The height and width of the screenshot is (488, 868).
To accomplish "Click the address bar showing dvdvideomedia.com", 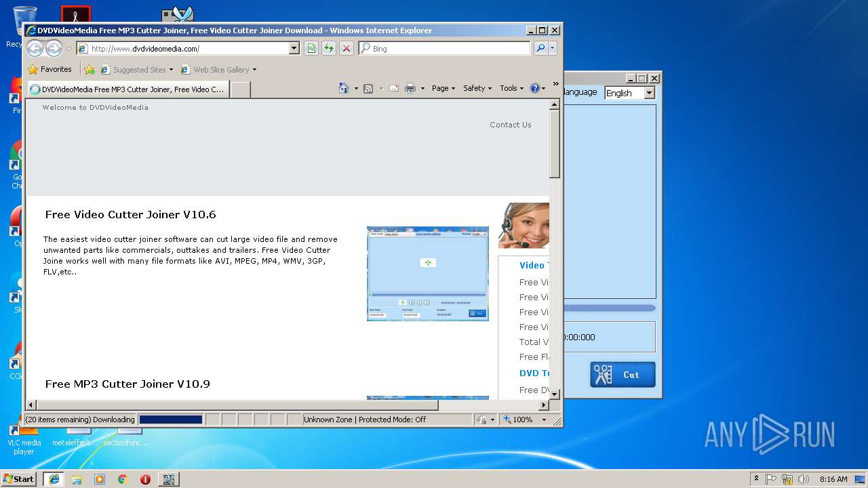I will (182, 48).
